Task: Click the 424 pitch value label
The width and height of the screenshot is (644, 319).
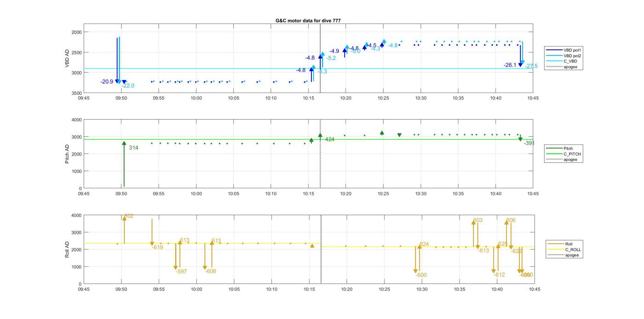Action: click(x=330, y=139)
